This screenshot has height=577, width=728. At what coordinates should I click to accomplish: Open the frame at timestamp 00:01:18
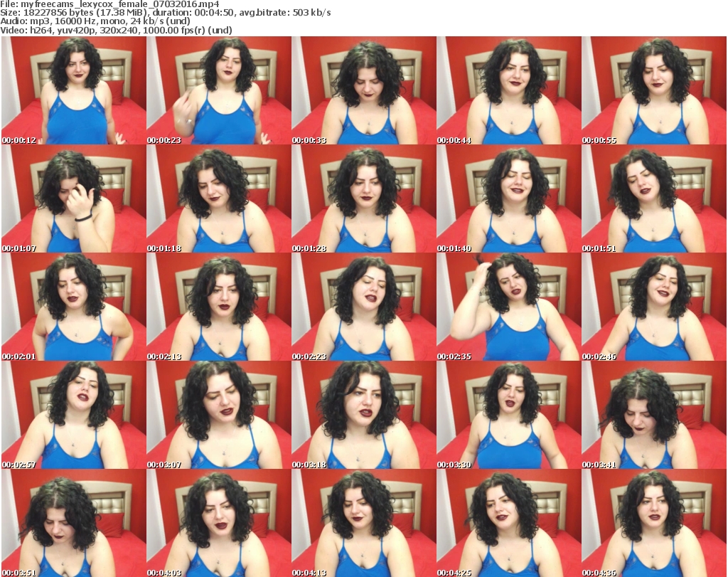[x=219, y=198]
